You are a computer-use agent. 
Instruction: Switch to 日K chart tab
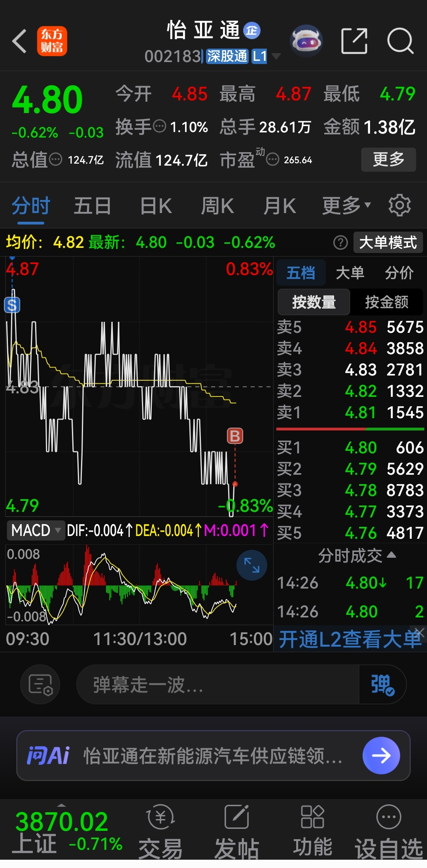click(x=156, y=206)
